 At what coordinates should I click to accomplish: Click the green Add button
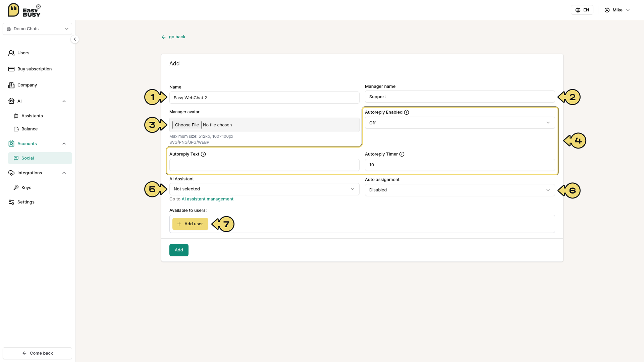(x=179, y=250)
